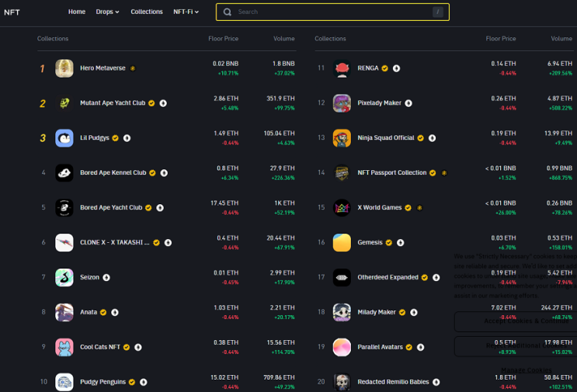Click Ethereum icon beside Seizon

(106, 278)
